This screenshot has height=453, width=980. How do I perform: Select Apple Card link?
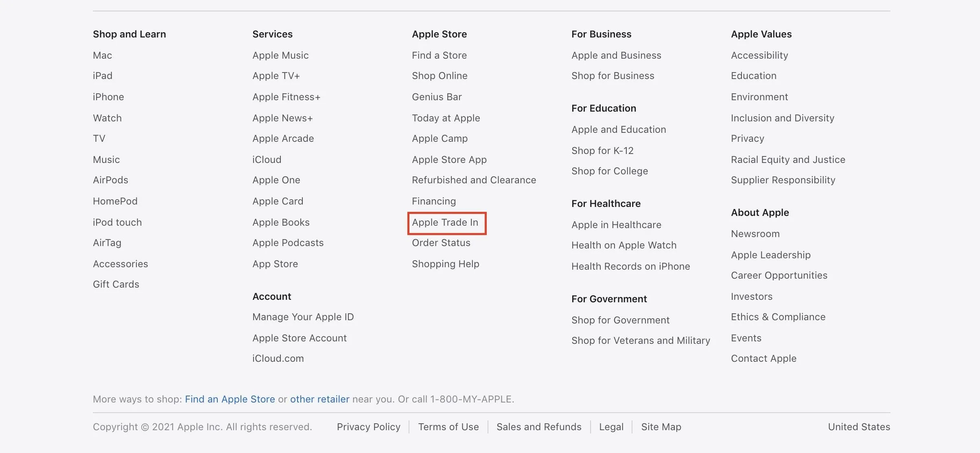point(278,201)
